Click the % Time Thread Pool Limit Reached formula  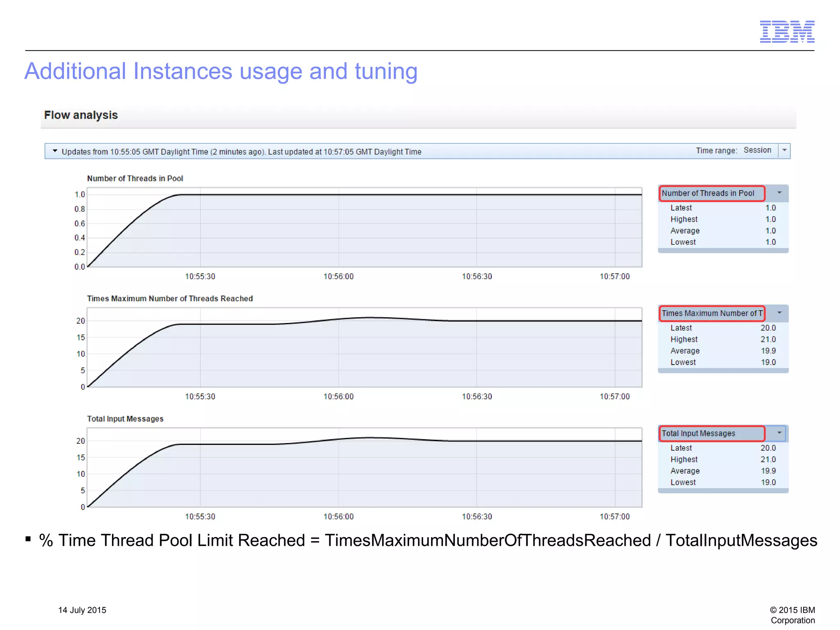tap(428, 541)
